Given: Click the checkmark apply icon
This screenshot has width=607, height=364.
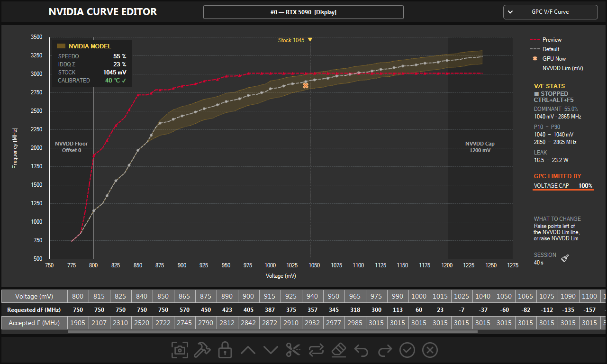Looking at the screenshot, I should [408, 350].
